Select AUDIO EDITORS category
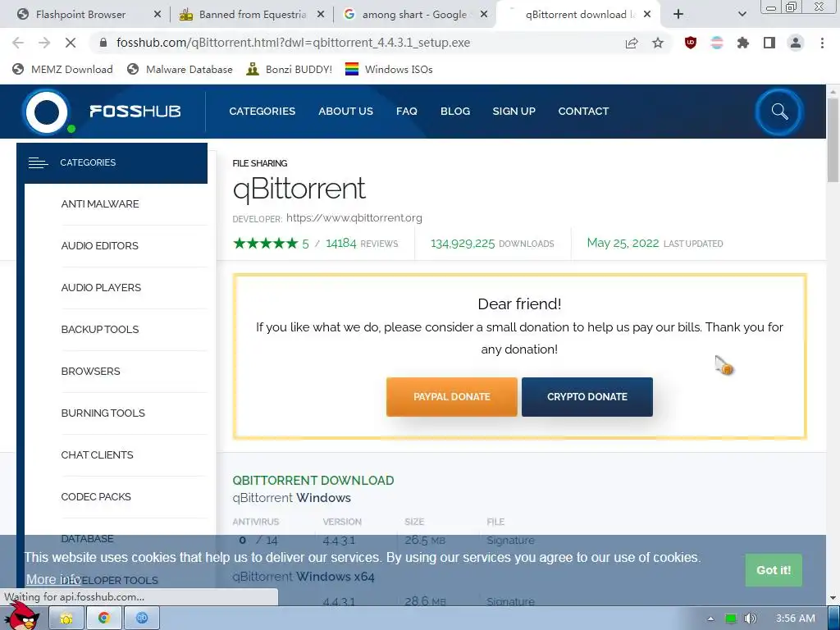 (99, 246)
